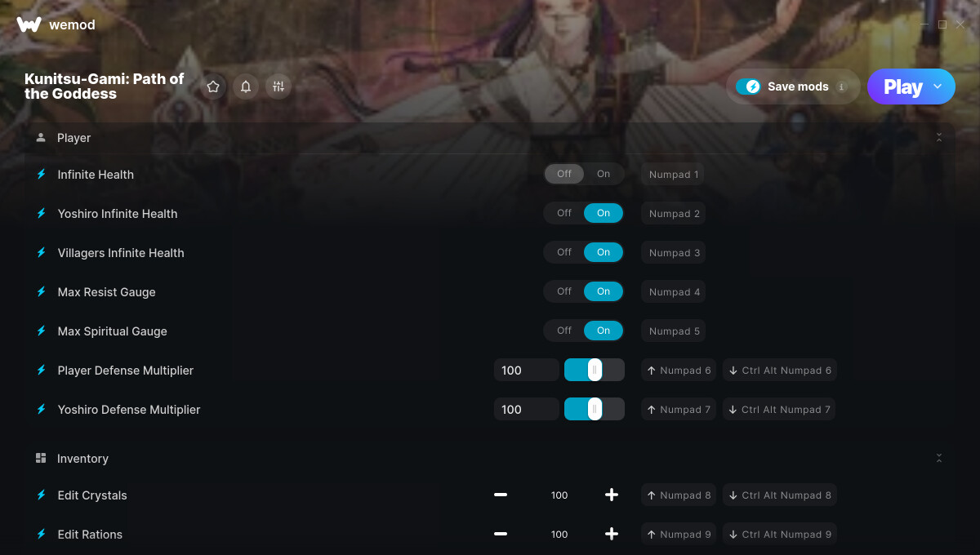Collapse the Player section chevron
Image resolution: width=980 pixels, height=555 pixels.
pos(939,137)
